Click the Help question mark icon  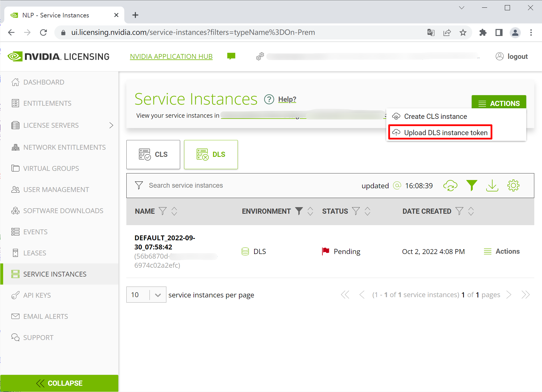pos(269,99)
